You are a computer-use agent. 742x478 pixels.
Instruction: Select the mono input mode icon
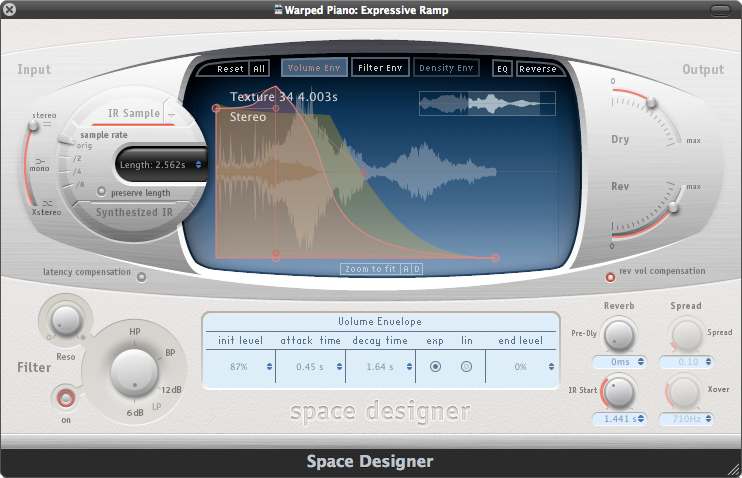tap(40, 161)
